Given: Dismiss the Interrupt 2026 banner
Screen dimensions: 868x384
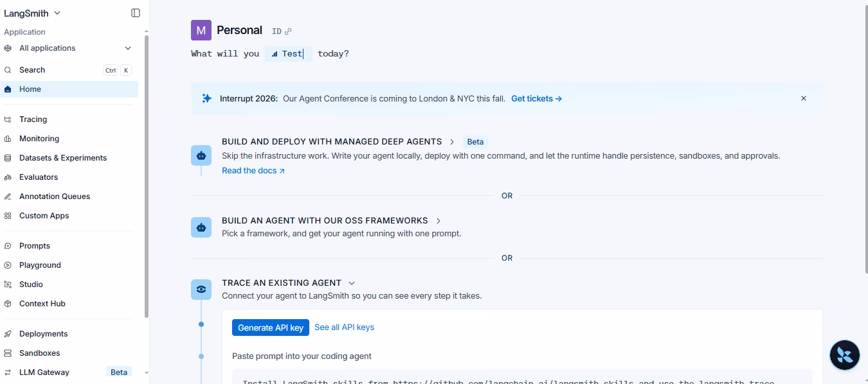Looking at the screenshot, I should 804,98.
